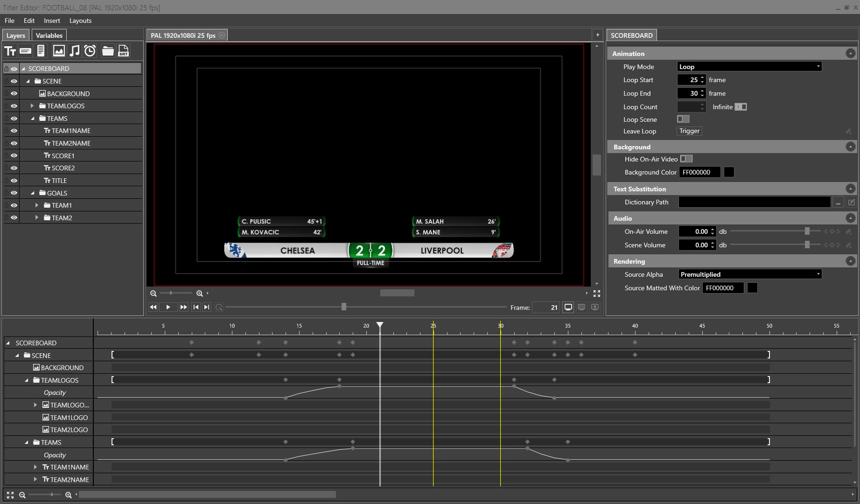Click the Background Color swatch
This screenshot has width=860, height=504.
point(729,172)
